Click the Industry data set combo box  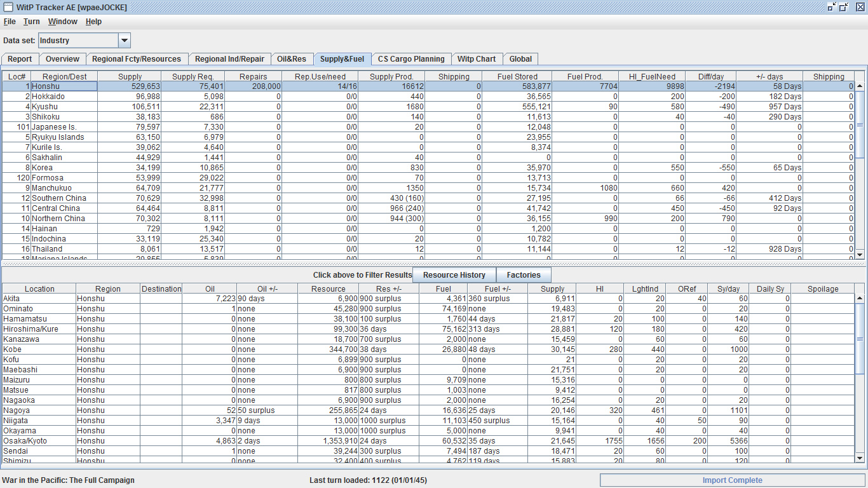85,41
